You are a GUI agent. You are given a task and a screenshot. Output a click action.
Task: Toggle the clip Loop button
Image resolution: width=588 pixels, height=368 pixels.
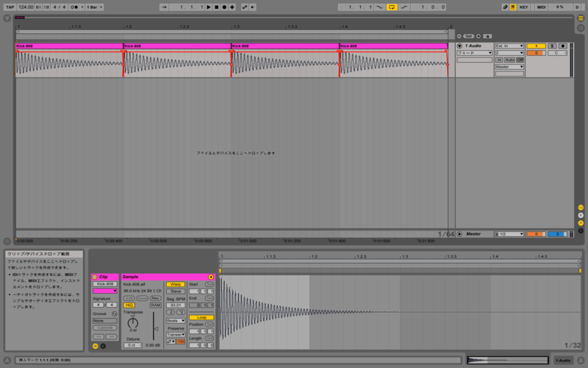201,317
